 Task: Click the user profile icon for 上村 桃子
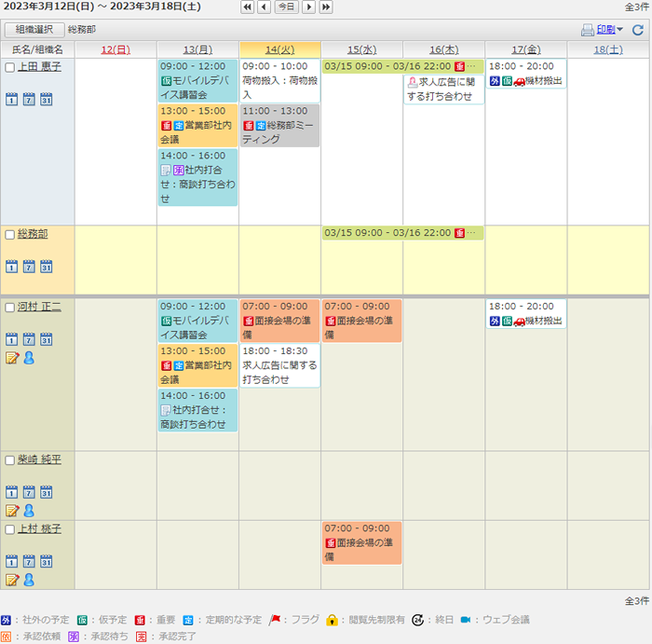(29, 580)
